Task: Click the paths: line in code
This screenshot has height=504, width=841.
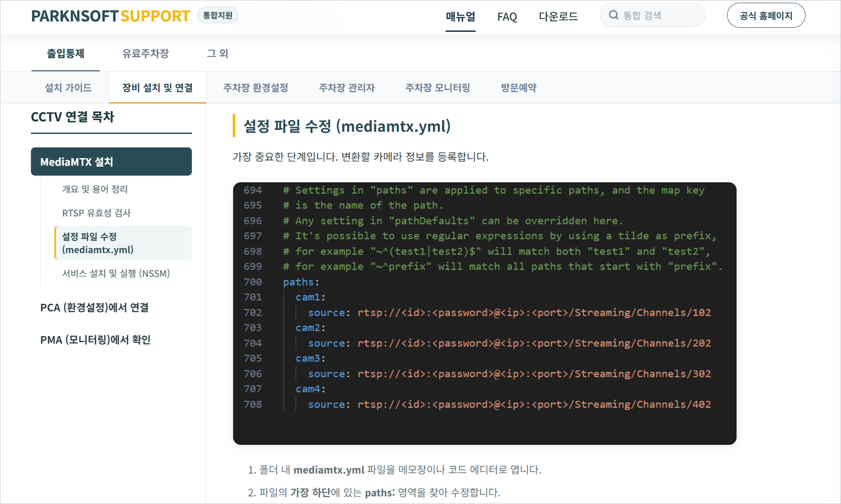Action: pyautogui.click(x=301, y=282)
